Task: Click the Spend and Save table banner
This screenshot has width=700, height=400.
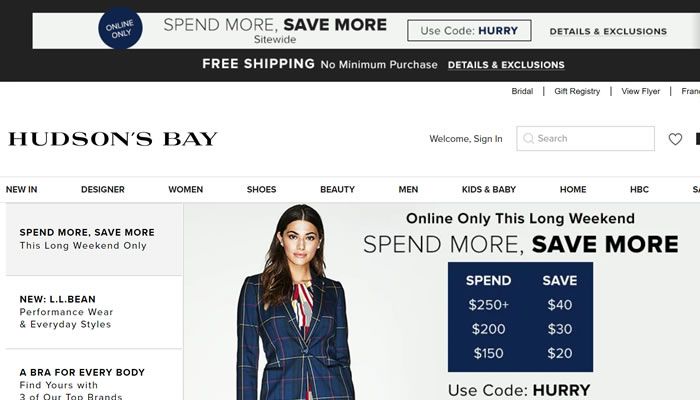Action: [x=520, y=317]
